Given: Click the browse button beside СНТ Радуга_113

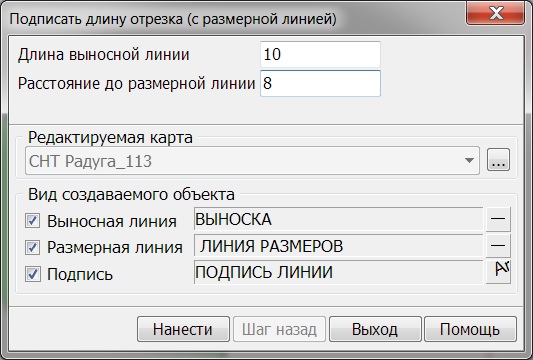Looking at the screenshot, I should [x=498, y=159].
